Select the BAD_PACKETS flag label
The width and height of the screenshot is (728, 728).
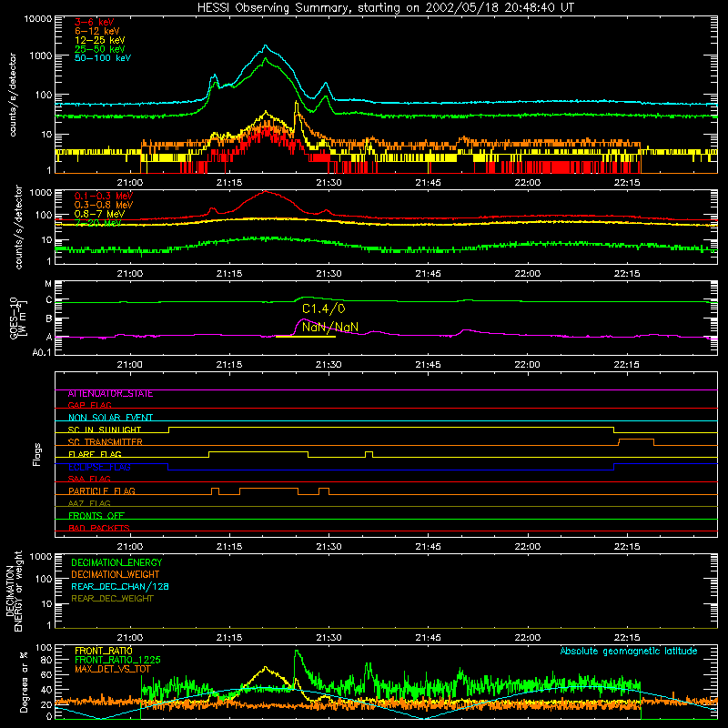click(x=99, y=528)
